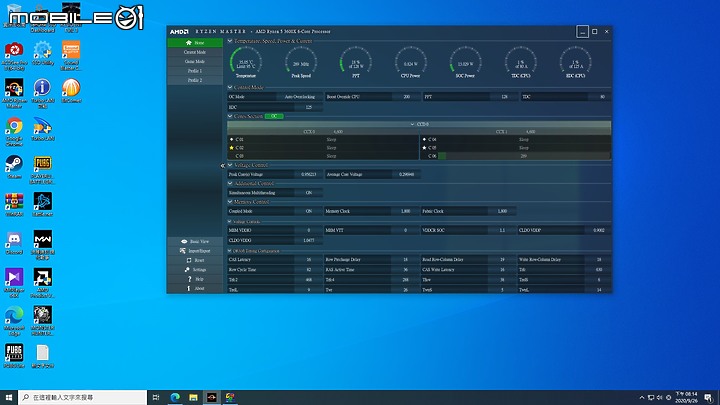Click Auto Overclocking OC Mode value
This screenshot has height=405, width=720.
299,97
